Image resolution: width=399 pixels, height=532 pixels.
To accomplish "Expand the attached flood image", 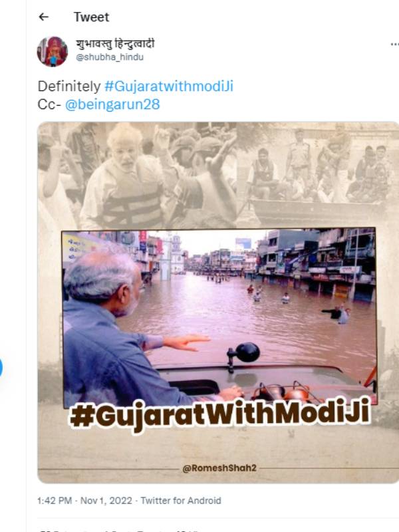I will [x=218, y=303].
